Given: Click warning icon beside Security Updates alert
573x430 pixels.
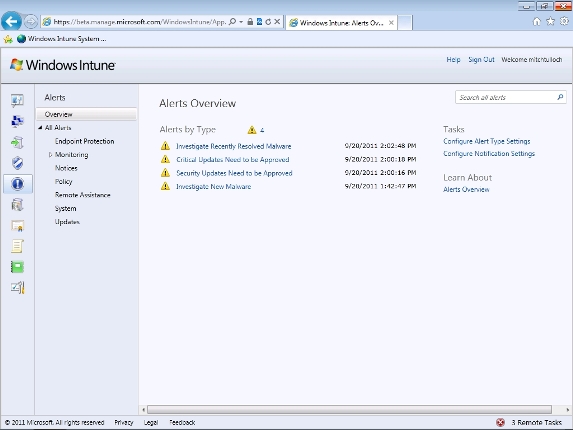Looking at the screenshot, I should click(165, 173).
